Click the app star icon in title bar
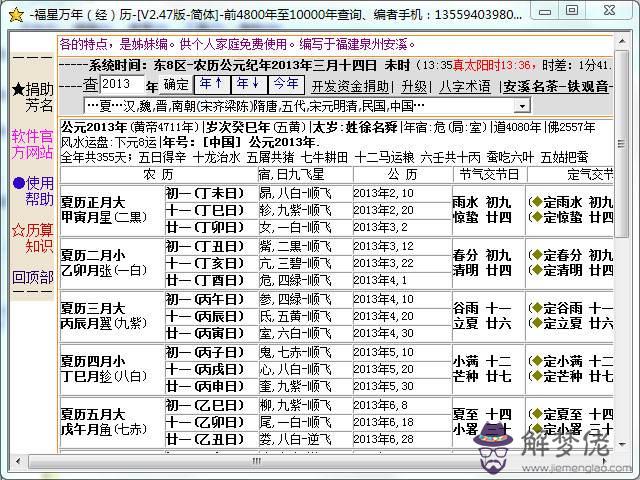Viewport: 640px width, 480px height. click(x=14, y=14)
